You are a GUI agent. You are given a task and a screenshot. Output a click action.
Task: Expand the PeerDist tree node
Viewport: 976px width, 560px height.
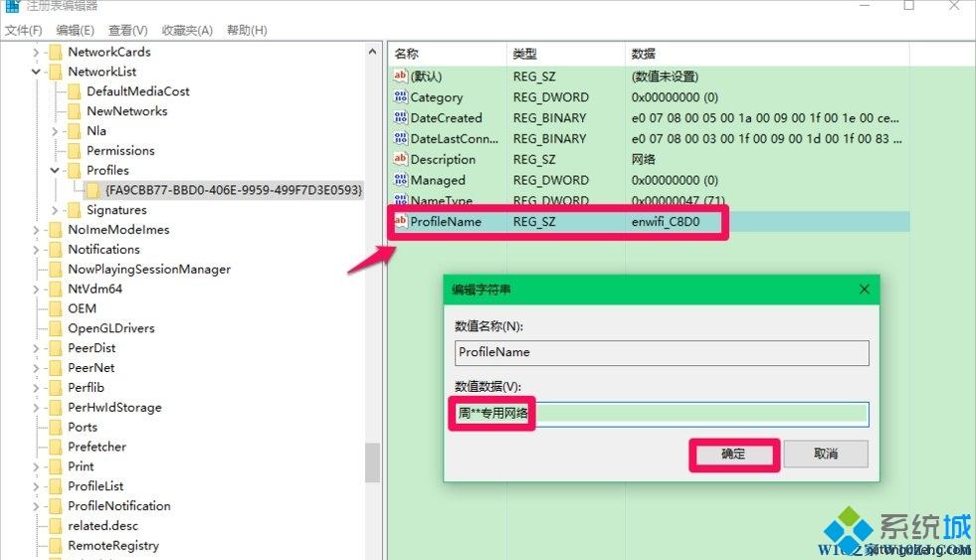tap(36, 348)
